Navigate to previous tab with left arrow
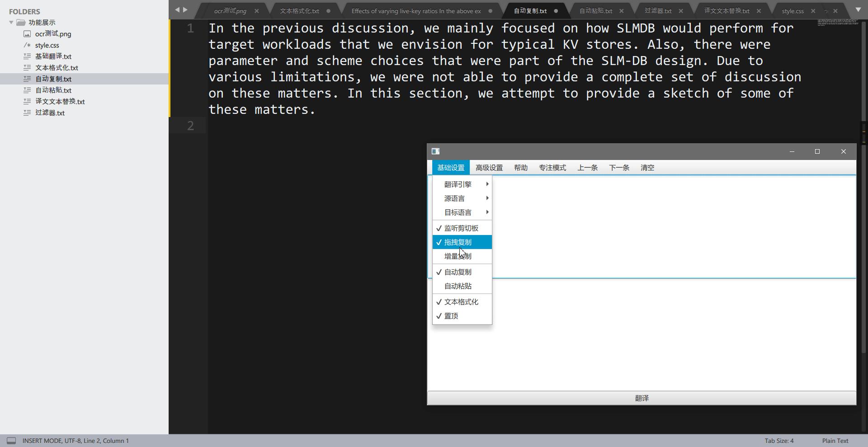The width and height of the screenshot is (868, 447). [x=177, y=10]
